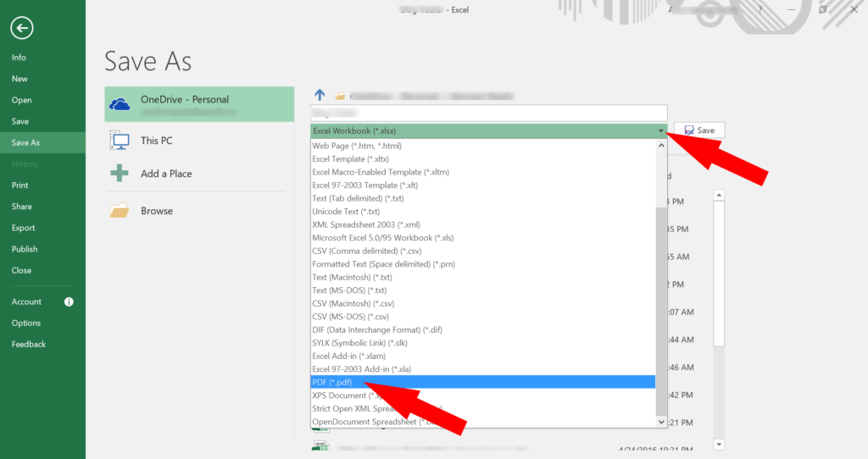
Task: Select New in the backstage sidebar
Action: (19, 79)
